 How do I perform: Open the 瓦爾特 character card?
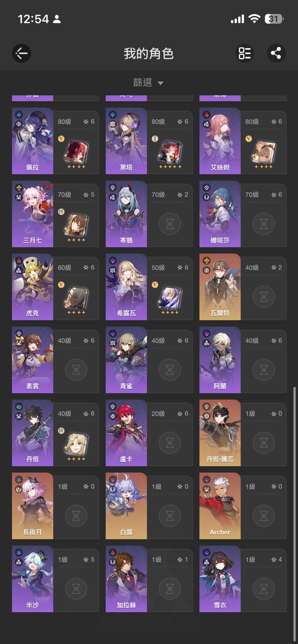243,287
